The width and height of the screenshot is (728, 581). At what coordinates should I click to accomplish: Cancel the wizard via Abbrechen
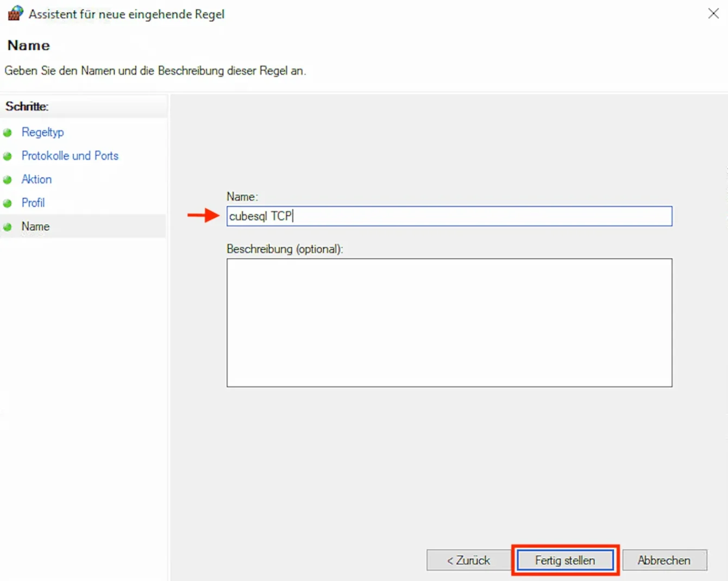(664, 560)
